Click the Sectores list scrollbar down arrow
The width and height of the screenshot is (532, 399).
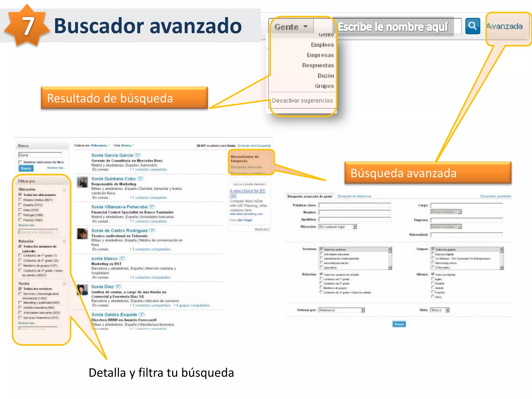[x=390, y=268]
